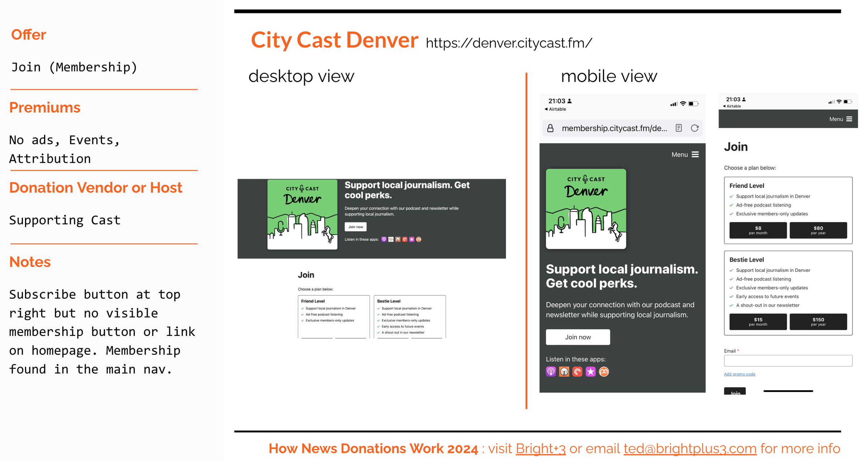
Task: Click Pocket Casts icon in desktop view banner
Action: pyautogui.click(x=405, y=239)
